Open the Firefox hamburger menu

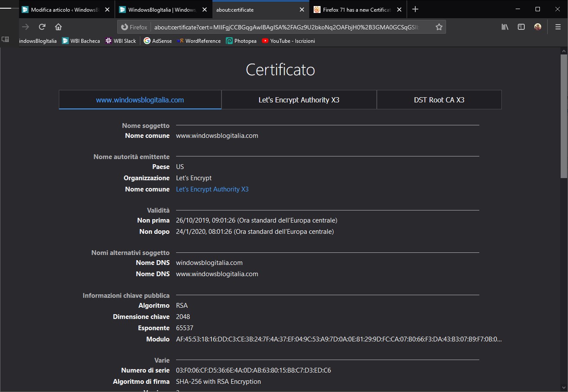point(558,27)
